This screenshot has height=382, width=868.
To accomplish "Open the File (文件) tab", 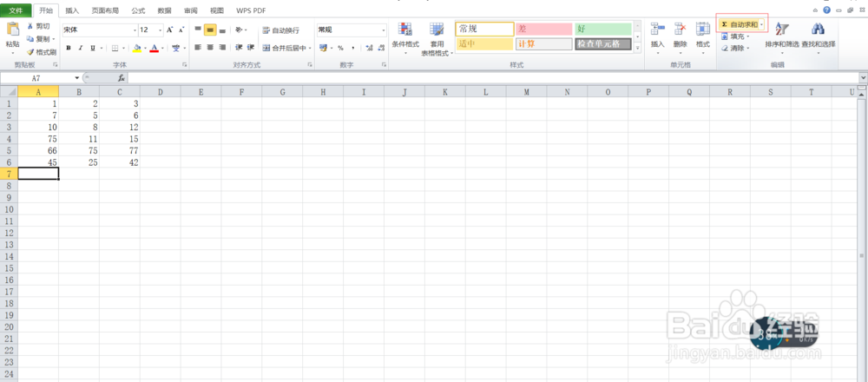I will click(x=16, y=10).
